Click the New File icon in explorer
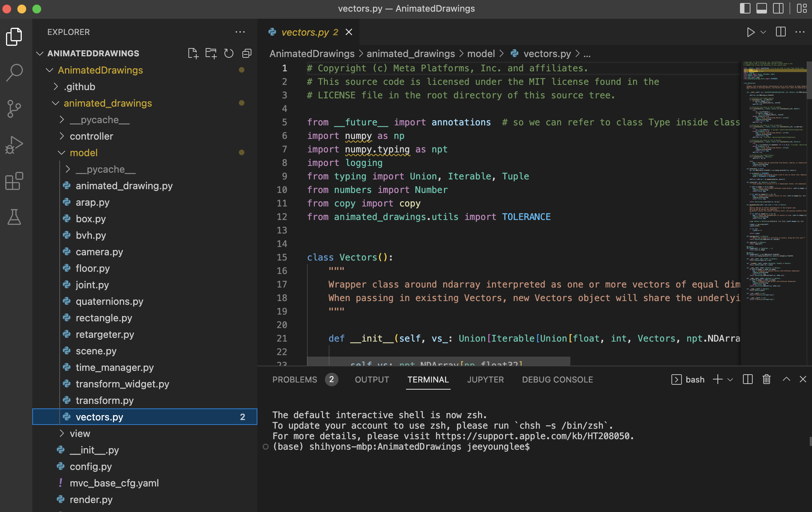This screenshot has width=812, height=512. click(193, 53)
